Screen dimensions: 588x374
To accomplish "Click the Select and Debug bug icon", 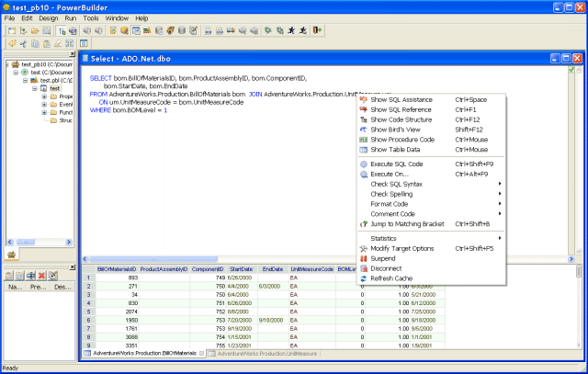I will (x=279, y=30).
